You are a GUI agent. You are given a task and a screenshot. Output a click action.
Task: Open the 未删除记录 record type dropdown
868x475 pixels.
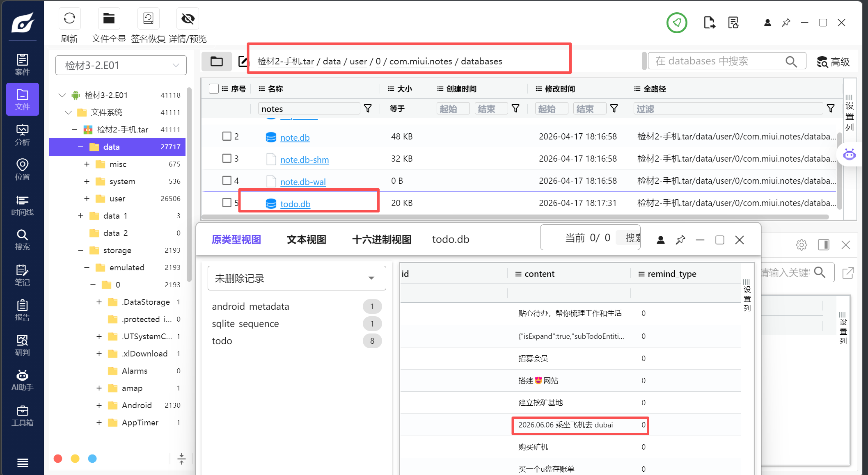pos(297,278)
